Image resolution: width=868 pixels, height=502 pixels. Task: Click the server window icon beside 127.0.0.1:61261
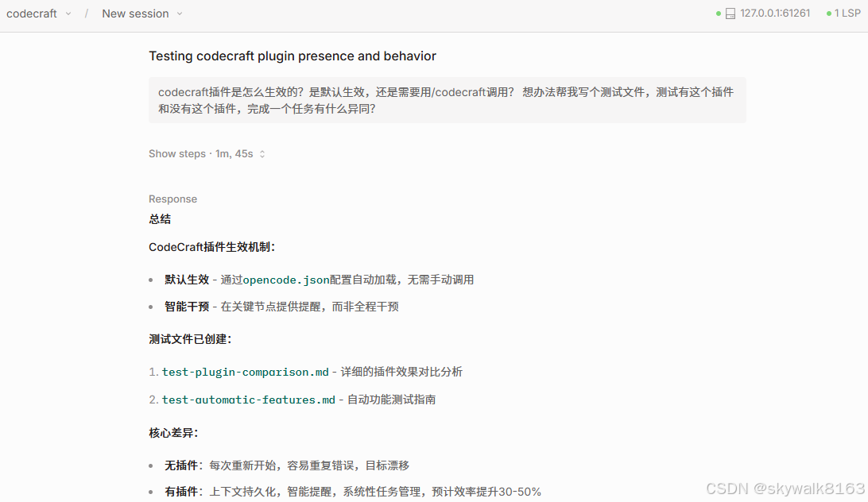pyautogui.click(x=730, y=14)
